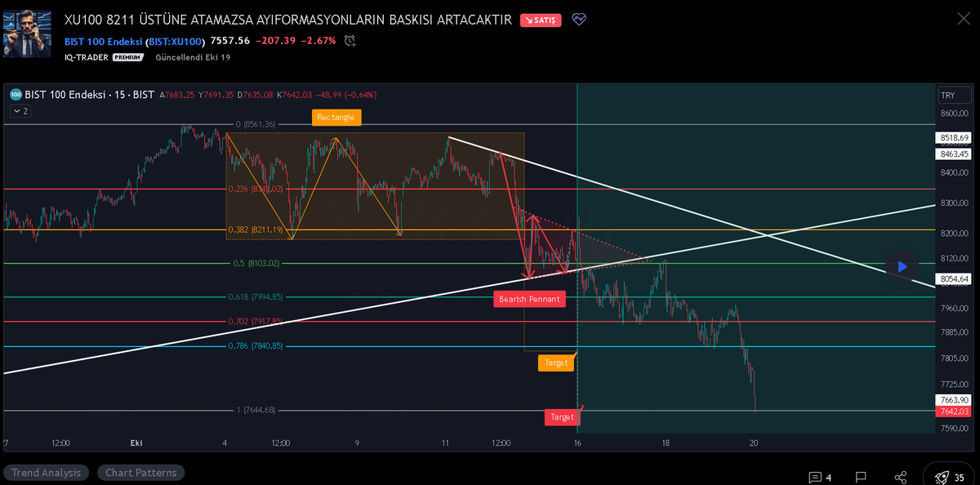Click the 8463.45 price axis label
This screenshot has height=485, width=980.
pos(954,154)
